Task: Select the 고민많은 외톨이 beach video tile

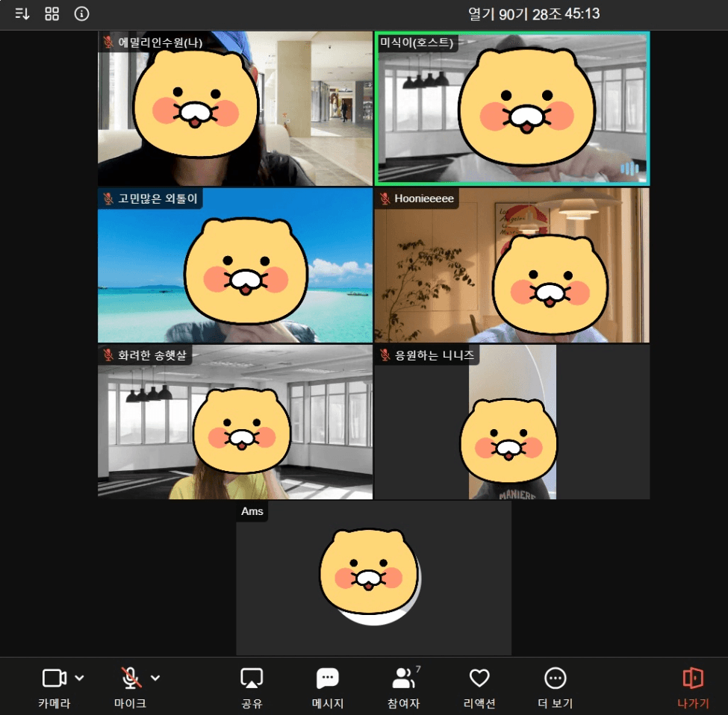Action: [234, 265]
